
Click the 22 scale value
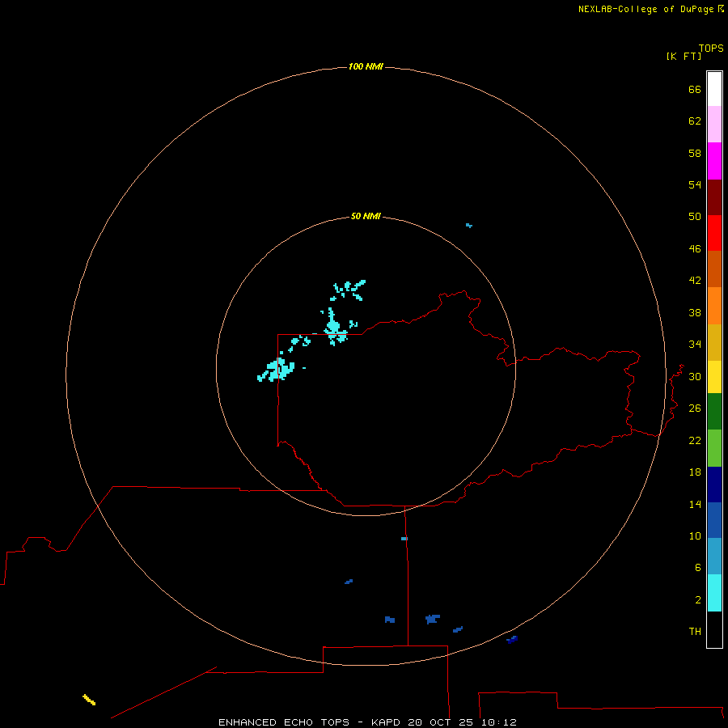695,440
